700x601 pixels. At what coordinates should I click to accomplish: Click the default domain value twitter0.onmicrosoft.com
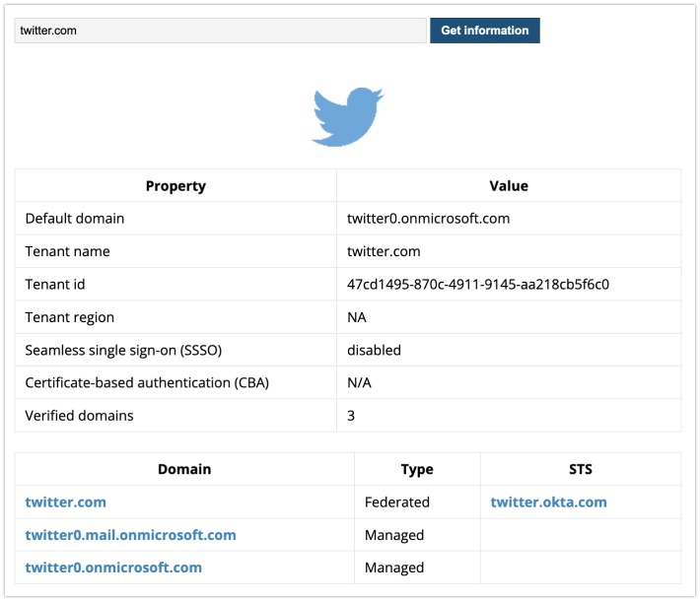click(429, 218)
